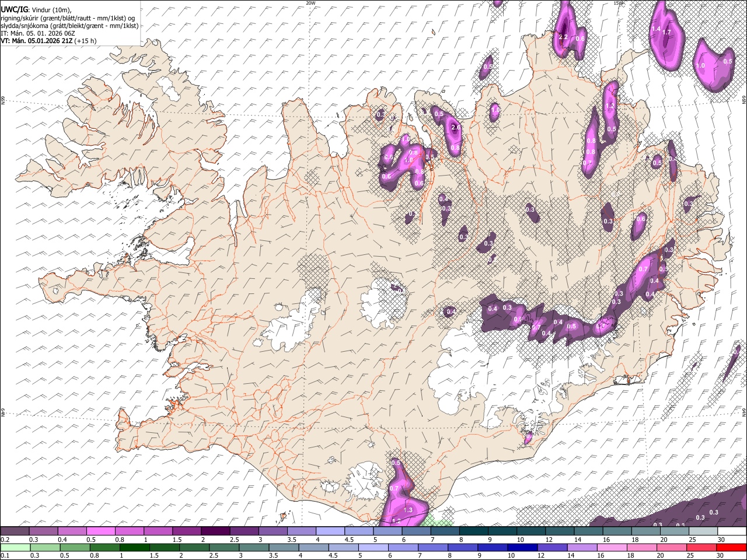Image resolution: width=747 pixels, height=560 pixels.
Task: Click the VT: Mán. 05.01.2026 21Z (+15 h) line
Action: point(49,41)
